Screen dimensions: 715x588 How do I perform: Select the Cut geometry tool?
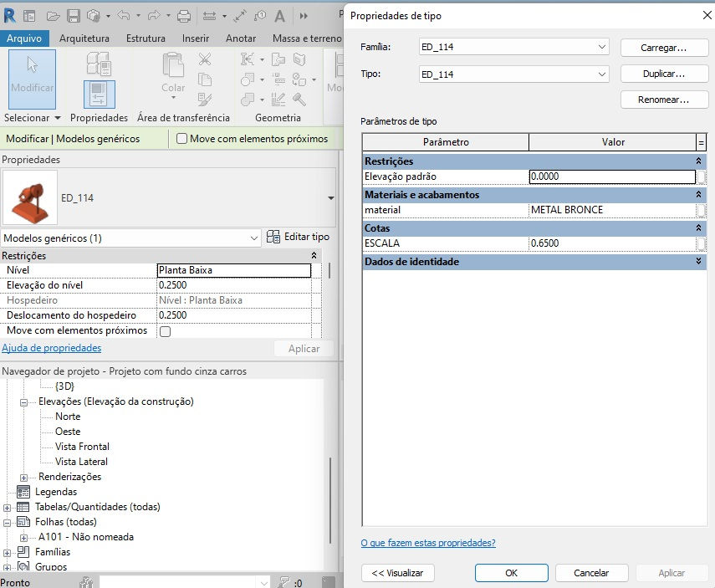point(248,79)
